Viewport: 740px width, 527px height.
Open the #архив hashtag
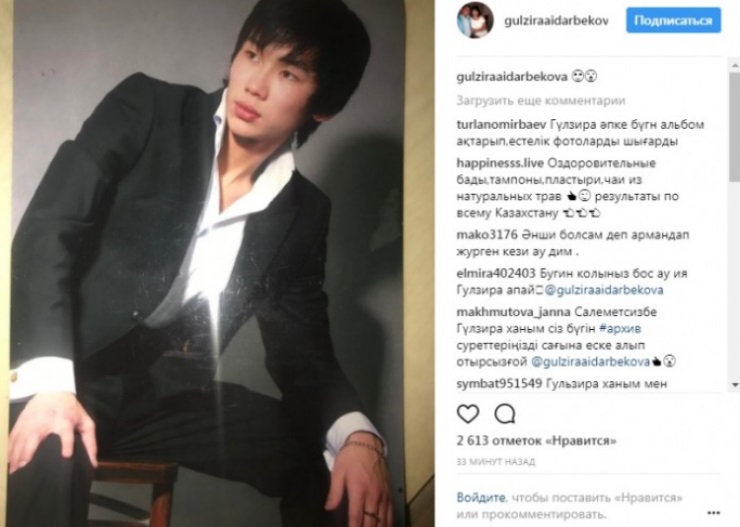pyautogui.click(x=620, y=328)
